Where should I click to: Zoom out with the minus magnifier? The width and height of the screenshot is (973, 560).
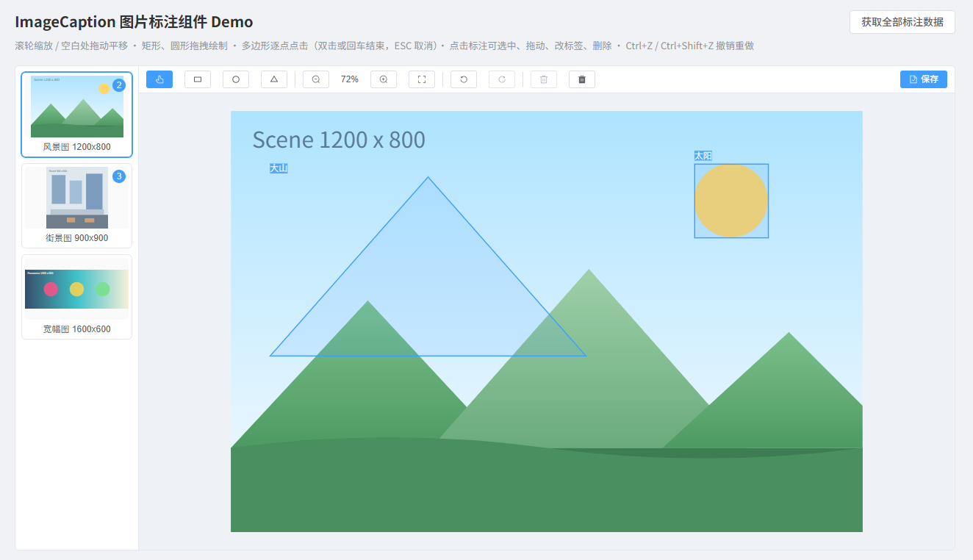tap(316, 79)
